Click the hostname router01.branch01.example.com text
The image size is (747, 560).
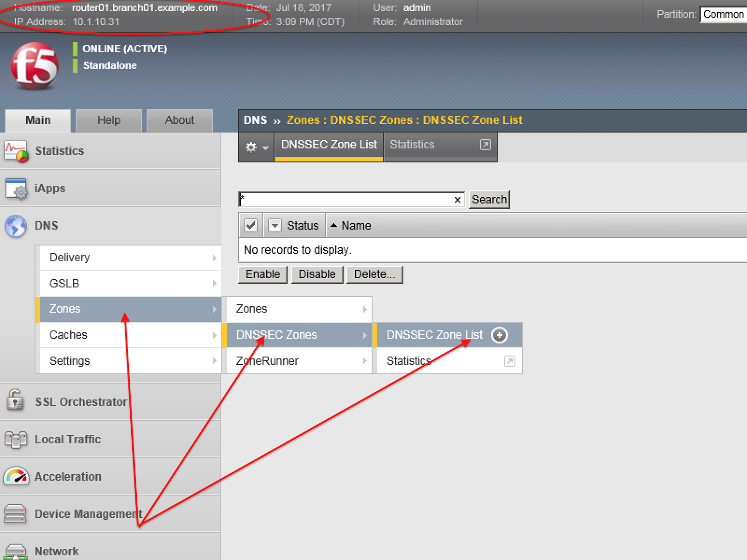[144, 8]
